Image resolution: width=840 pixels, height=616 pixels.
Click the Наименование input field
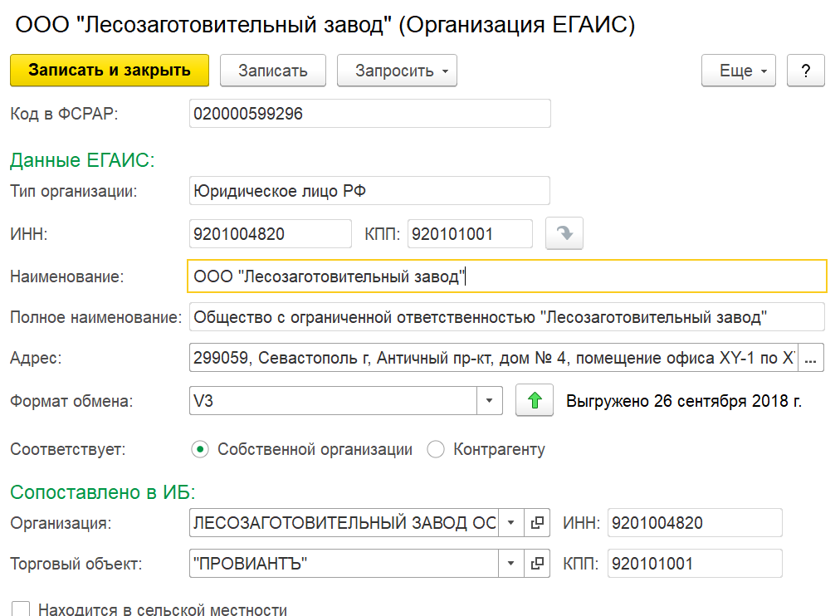pyautogui.click(x=507, y=276)
